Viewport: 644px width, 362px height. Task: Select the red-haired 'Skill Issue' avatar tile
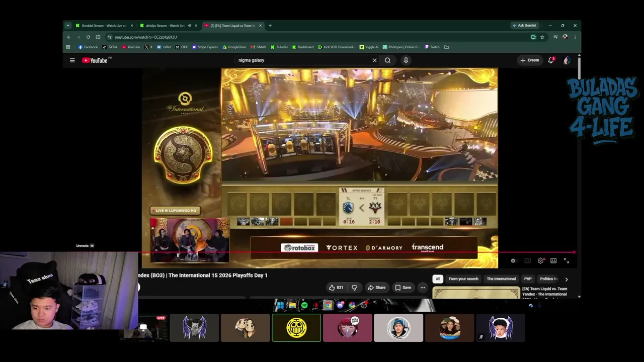(x=348, y=328)
